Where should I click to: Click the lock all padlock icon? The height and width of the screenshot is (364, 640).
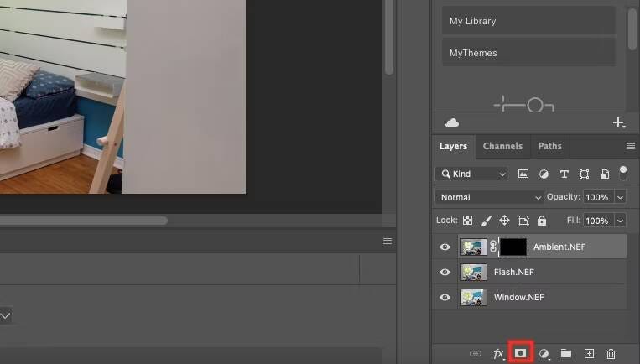tap(542, 221)
